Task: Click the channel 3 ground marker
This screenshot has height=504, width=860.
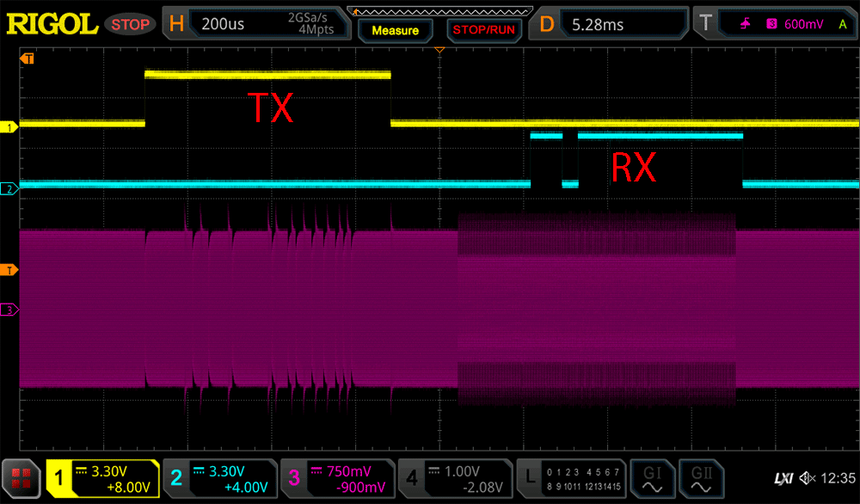Action: [10, 310]
